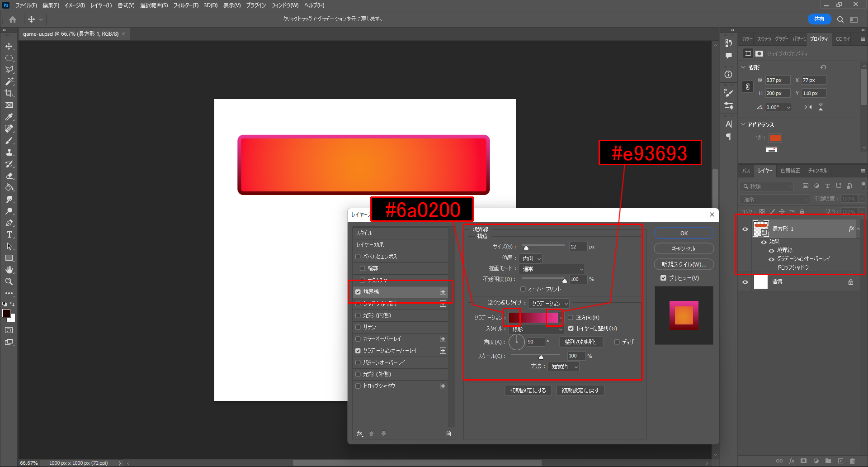Enable the ドロップシャドウ effect checkbox
The height and width of the screenshot is (467, 868).
[x=358, y=386]
